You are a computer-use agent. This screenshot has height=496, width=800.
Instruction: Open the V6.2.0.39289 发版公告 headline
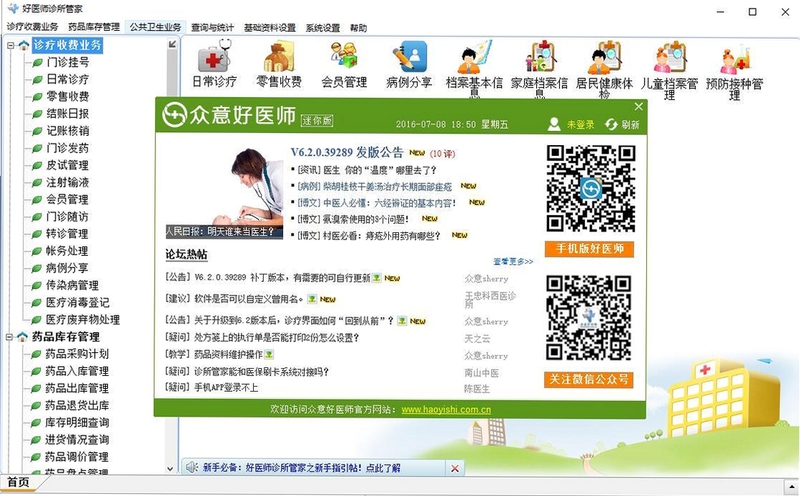tap(347, 152)
